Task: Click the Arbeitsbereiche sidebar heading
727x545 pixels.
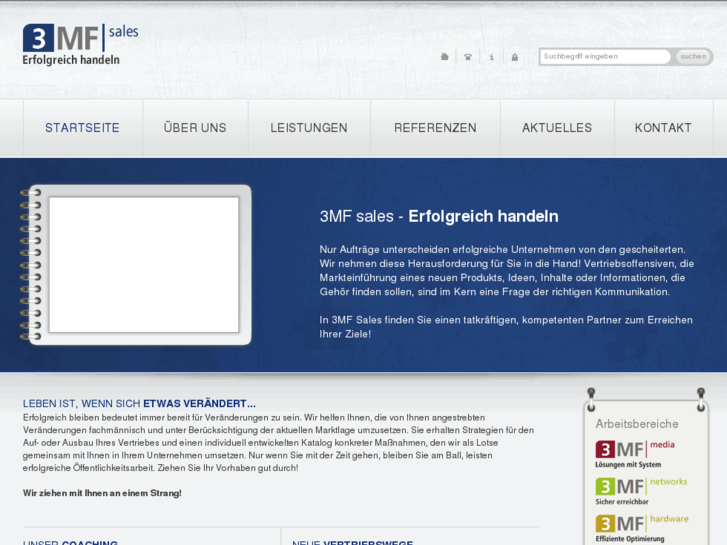Action: [637, 424]
